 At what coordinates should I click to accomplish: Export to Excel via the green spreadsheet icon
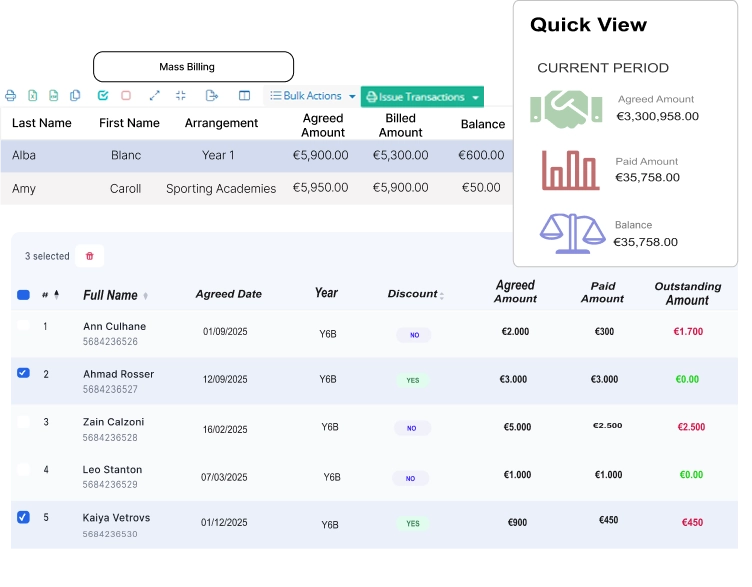[x=33, y=95]
